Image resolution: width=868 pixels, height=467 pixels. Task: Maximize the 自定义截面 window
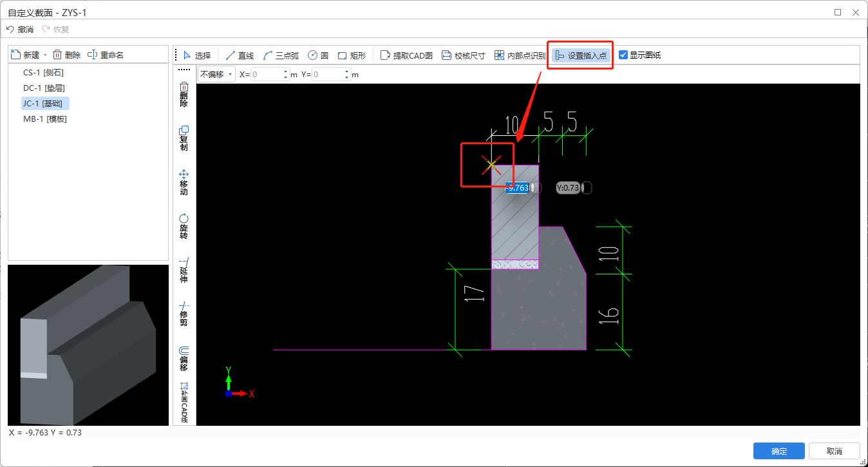pos(838,12)
